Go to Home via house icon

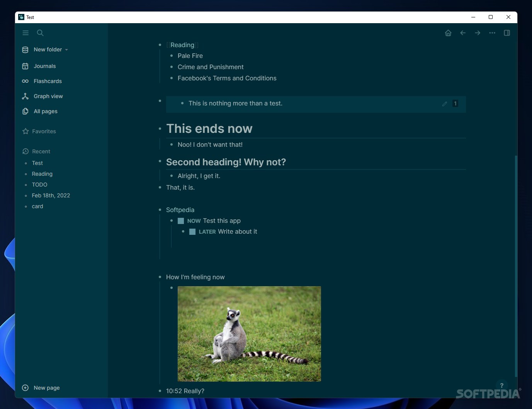point(448,33)
